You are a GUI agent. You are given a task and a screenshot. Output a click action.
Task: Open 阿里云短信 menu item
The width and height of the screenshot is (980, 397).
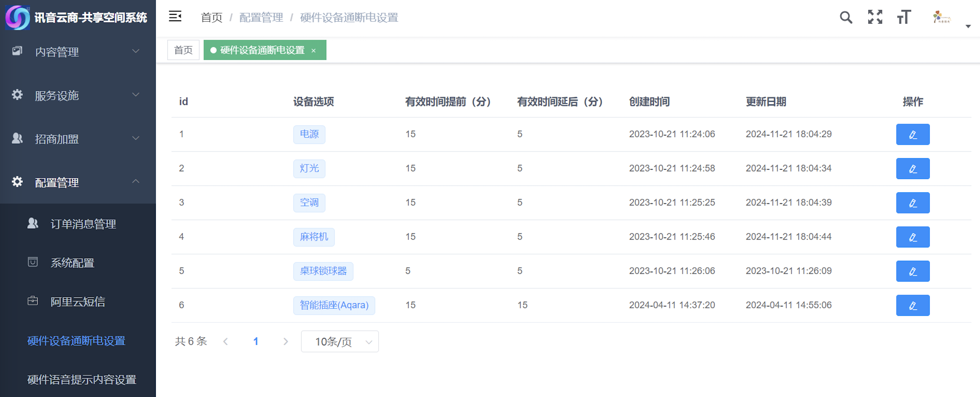pos(78,301)
